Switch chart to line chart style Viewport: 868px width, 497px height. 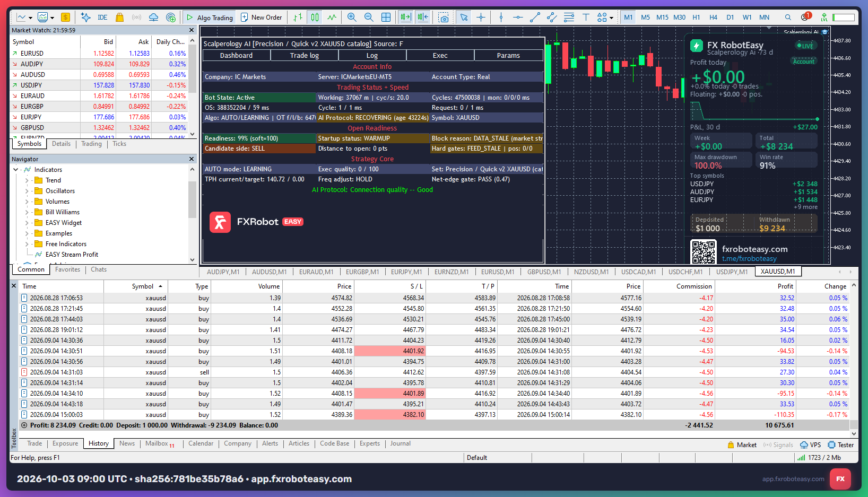tap(332, 18)
